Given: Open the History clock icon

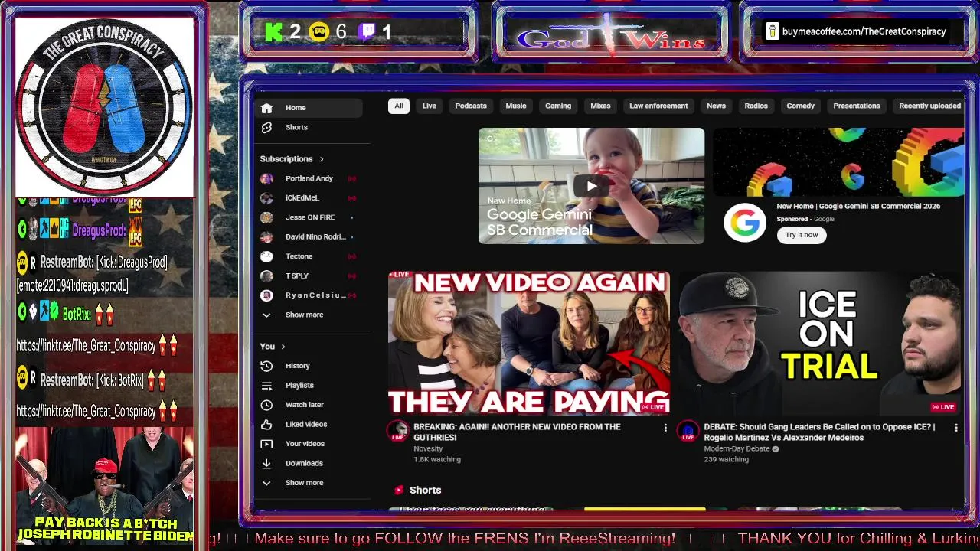Looking at the screenshot, I should [x=266, y=366].
